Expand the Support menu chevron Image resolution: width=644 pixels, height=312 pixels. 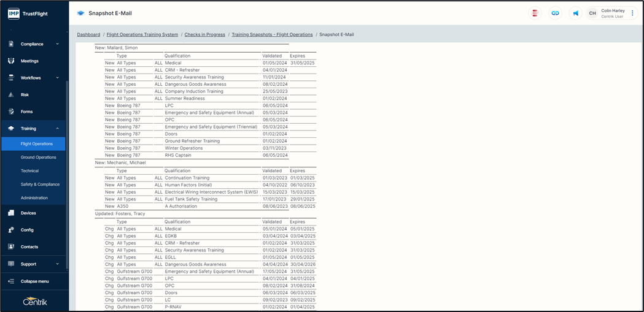[58, 264]
